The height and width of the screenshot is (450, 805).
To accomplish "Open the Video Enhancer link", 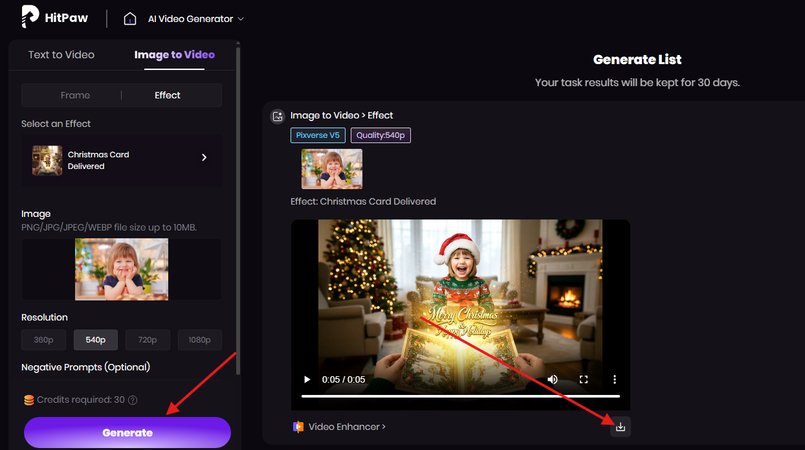I will 347,427.
